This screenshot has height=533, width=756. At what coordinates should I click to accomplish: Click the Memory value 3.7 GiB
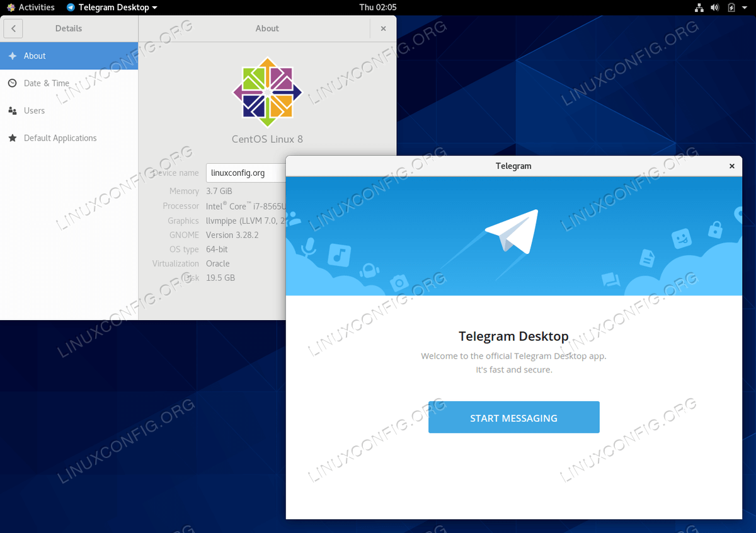point(220,191)
